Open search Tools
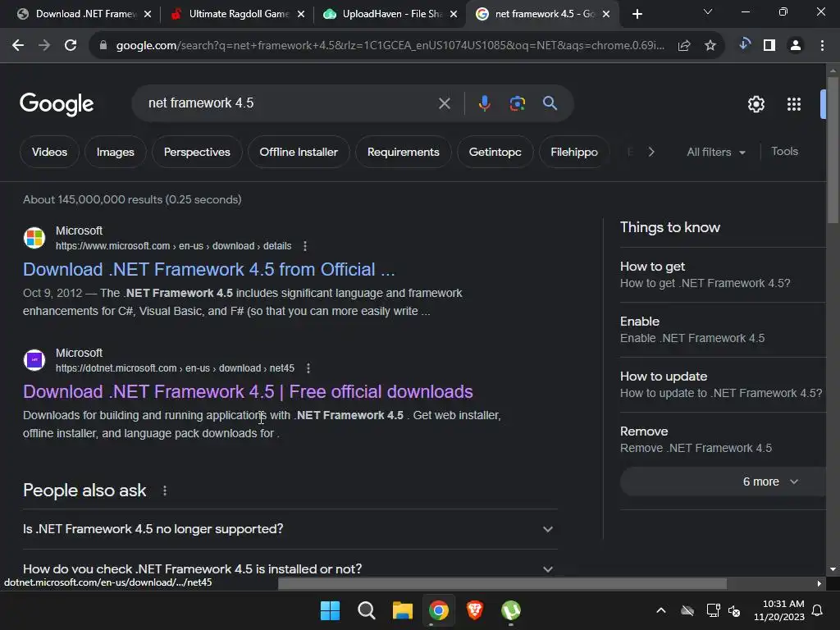 [x=784, y=152]
